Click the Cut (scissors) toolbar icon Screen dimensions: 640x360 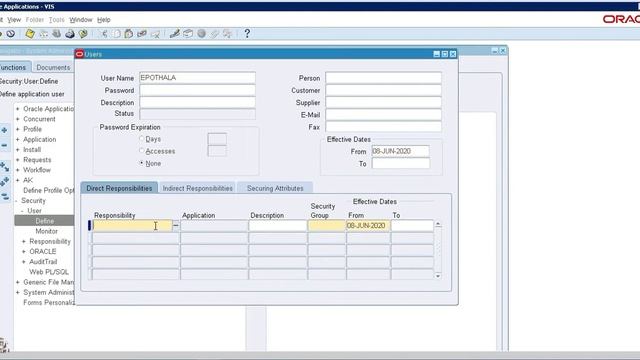[x=104, y=34]
